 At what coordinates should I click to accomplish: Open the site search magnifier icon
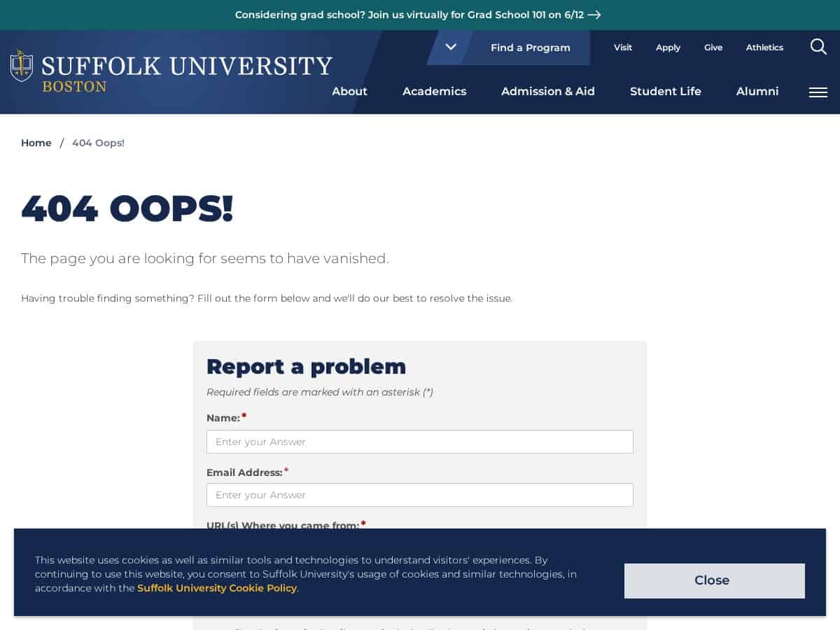[x=818, y=47]
